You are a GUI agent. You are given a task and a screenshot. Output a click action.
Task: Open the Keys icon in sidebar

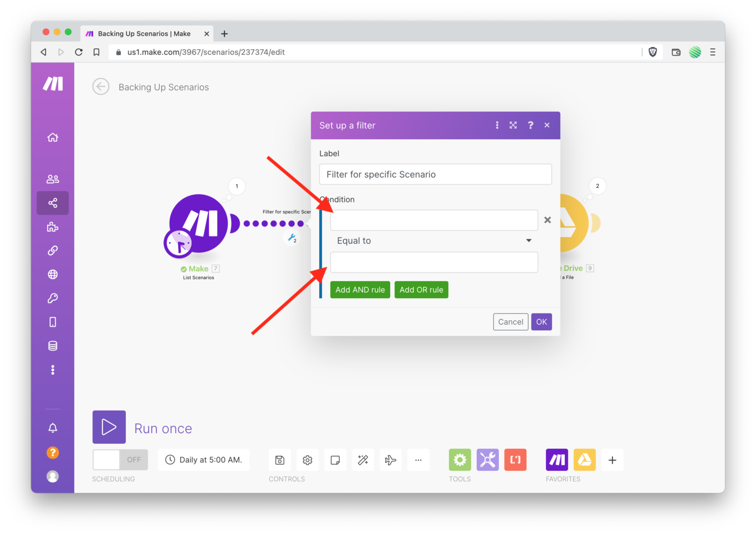[x=53, y=298]
